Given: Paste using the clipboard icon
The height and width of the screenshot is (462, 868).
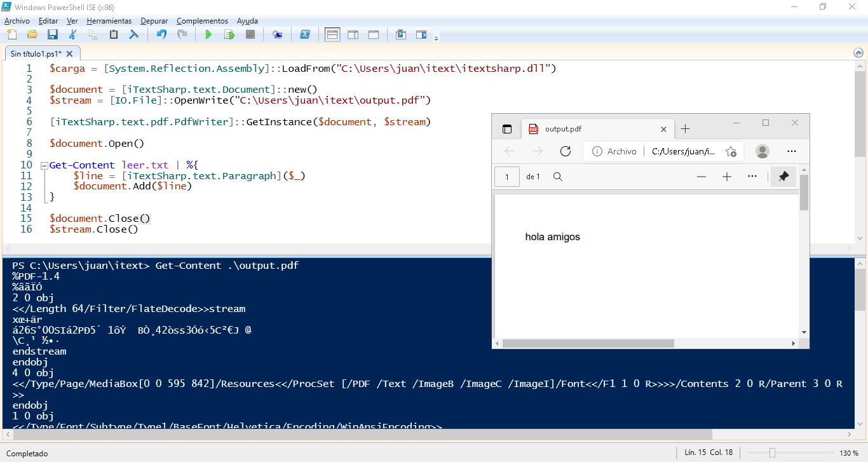Looking at the screenshot, I should 114,35.
